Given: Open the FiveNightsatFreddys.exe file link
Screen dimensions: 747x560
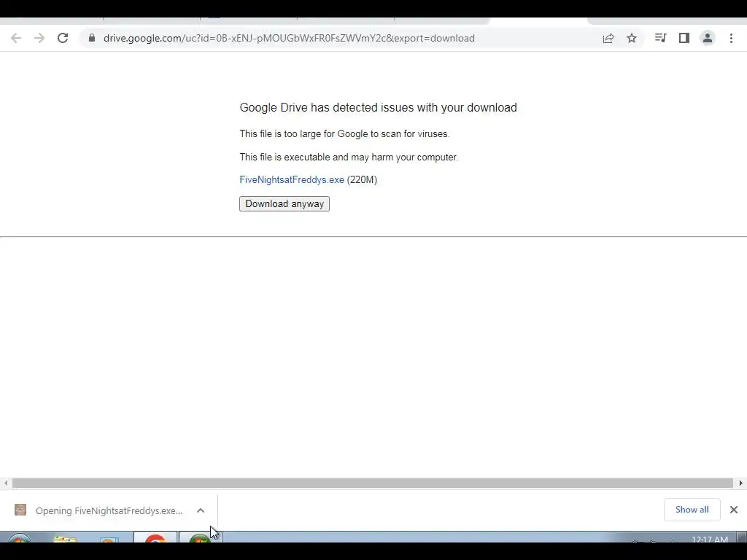Looking at the screenshot, I should (x=292, y=180).
